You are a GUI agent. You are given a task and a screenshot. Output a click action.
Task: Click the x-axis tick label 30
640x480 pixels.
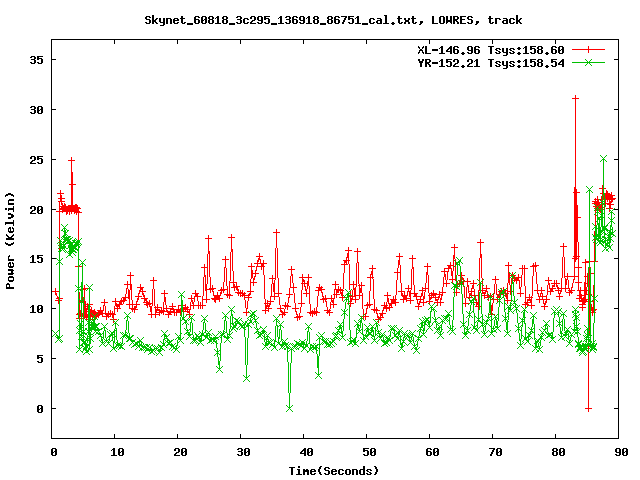243,452
